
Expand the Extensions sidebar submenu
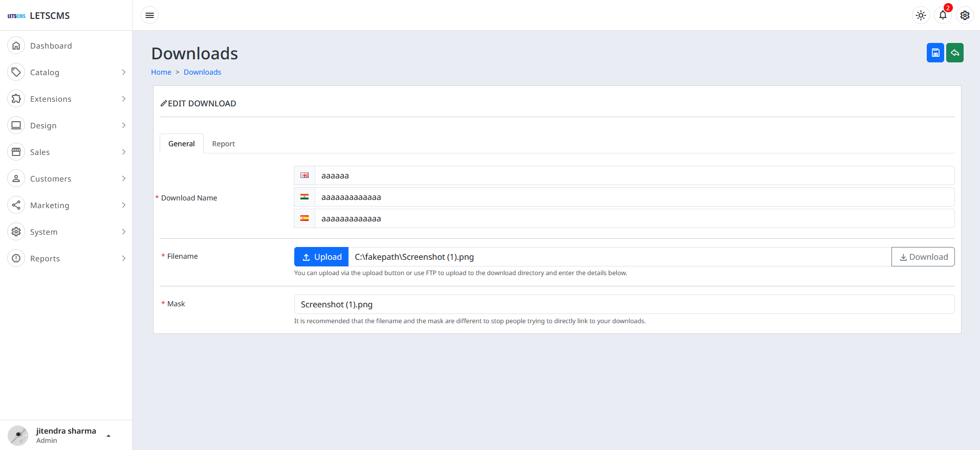(123, 99)
